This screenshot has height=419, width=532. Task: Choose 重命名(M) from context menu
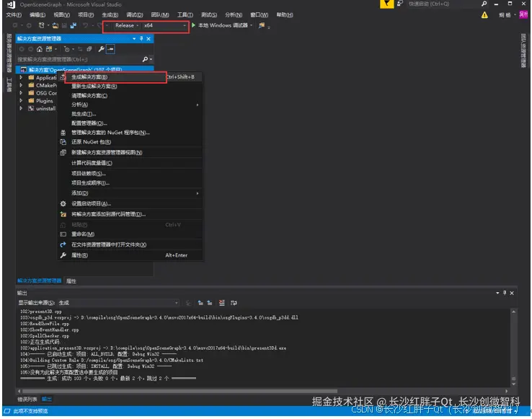tap(130, 234)
